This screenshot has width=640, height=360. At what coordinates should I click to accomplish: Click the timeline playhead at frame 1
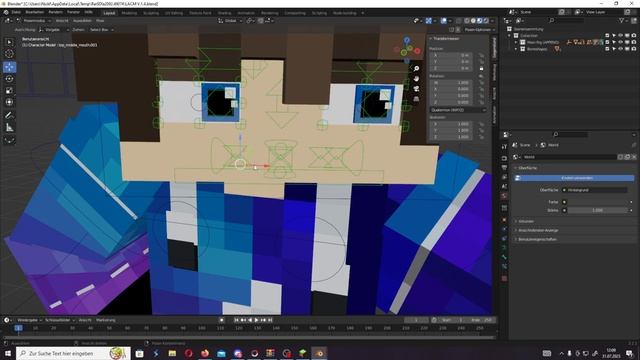[18, 328]
